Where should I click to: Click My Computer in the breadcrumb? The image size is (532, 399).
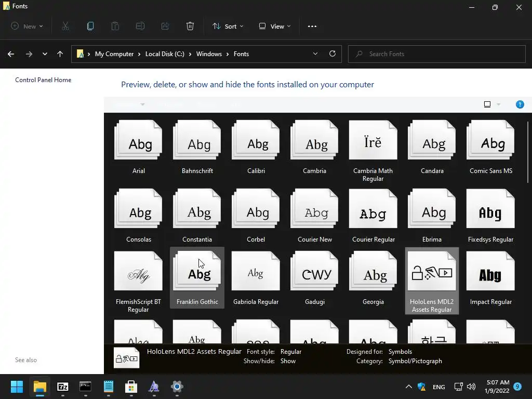pos(114,54)
